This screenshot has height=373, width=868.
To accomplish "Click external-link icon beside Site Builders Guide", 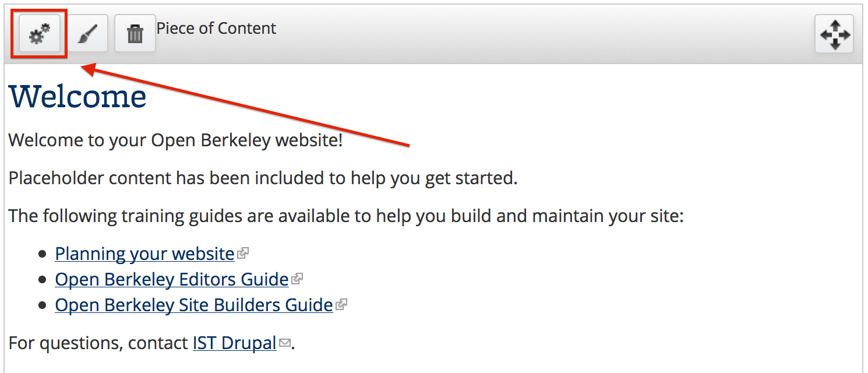I will pyautogui.click(x=341, y=305).
